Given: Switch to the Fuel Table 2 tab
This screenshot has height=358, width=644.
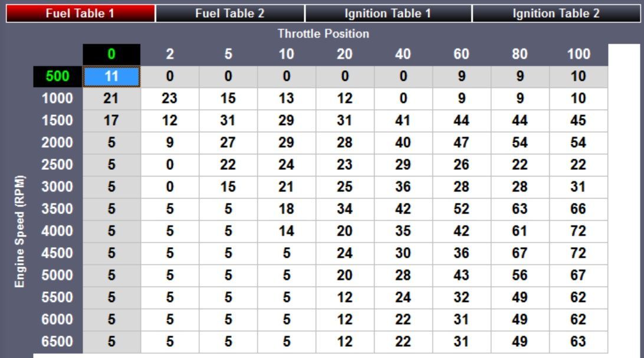Looking at the screenshot, I should tap(230, 14).
